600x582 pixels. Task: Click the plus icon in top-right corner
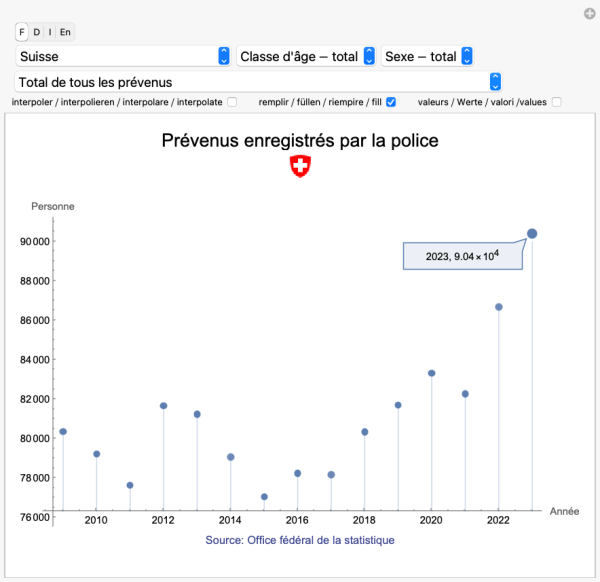pyautogui.click(x=589, y=13)
